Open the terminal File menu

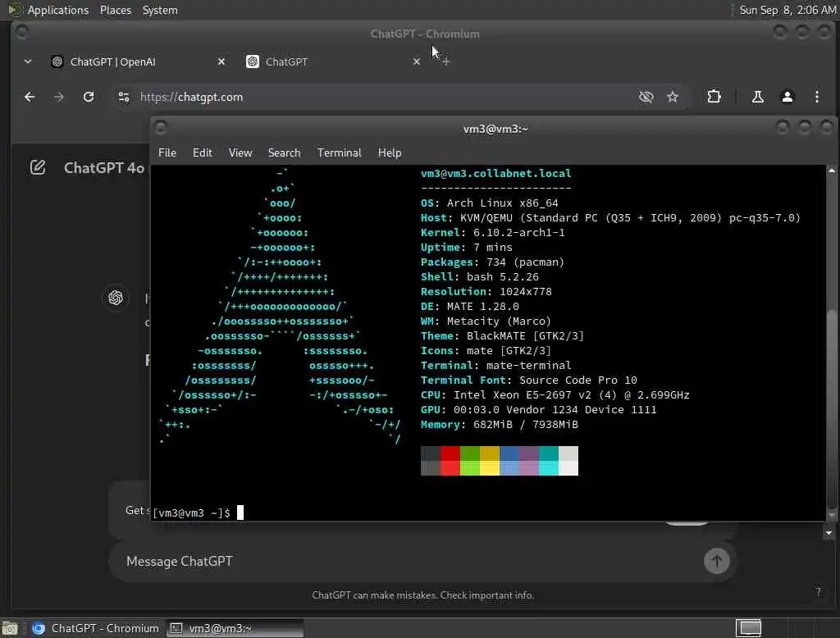[167, 153]
